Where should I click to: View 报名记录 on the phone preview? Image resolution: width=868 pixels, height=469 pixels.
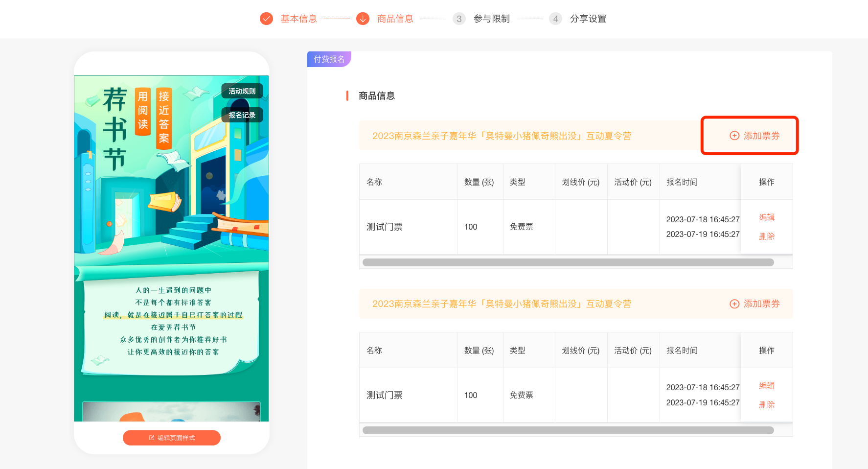pos(242,115)
